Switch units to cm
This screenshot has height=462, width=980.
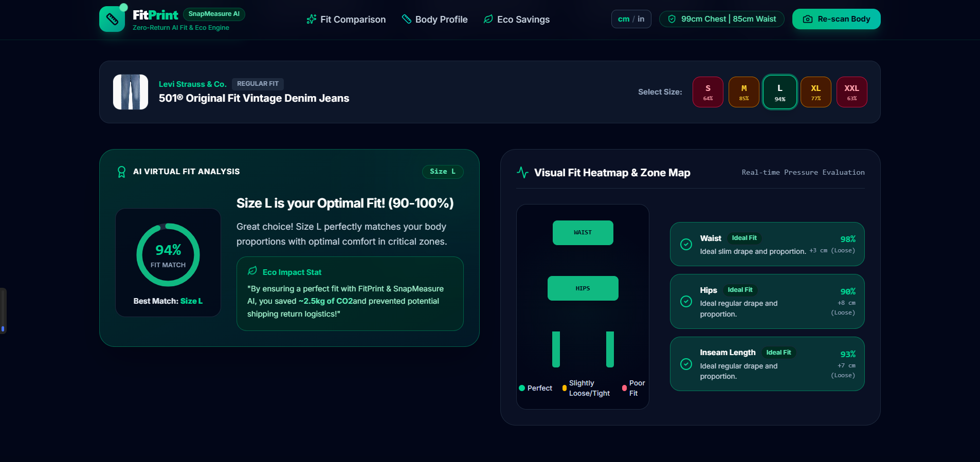624,19
